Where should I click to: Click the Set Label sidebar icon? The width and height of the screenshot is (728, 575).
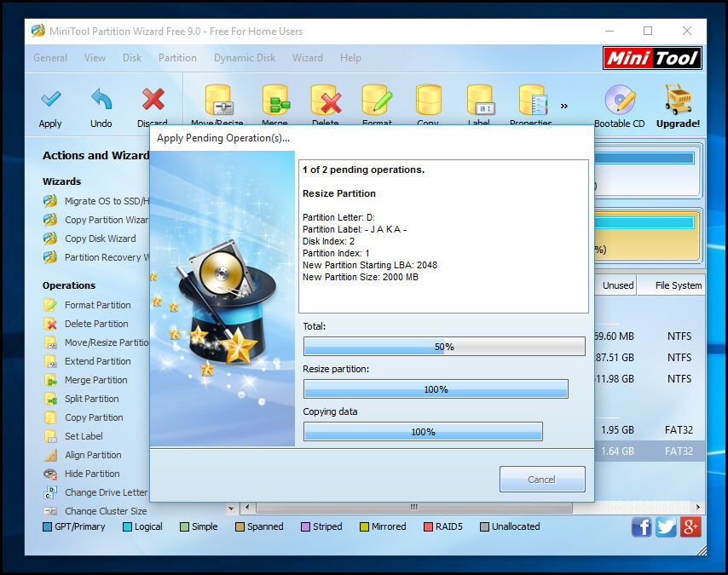[50, 436]
